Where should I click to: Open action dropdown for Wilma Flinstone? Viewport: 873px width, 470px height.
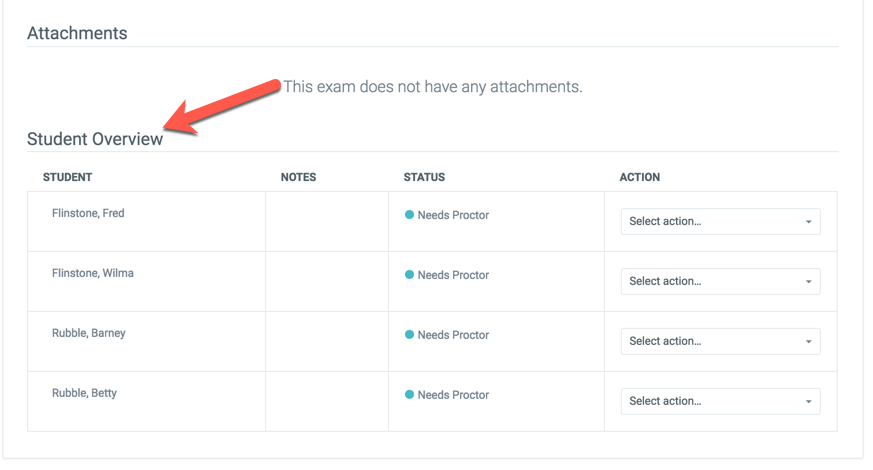pos(720,281)
